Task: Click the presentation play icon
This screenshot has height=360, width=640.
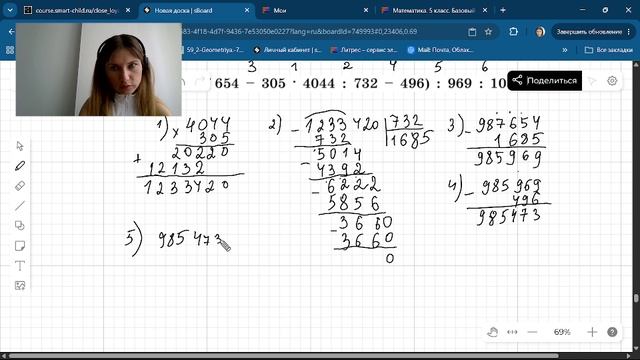Action: (x=592, y=81)
